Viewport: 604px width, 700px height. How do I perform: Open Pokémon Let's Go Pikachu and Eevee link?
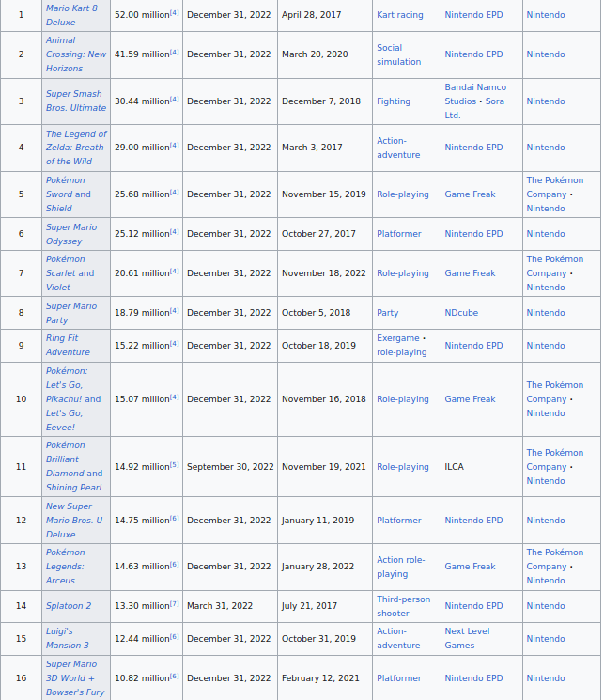click(x=73, y=399)
